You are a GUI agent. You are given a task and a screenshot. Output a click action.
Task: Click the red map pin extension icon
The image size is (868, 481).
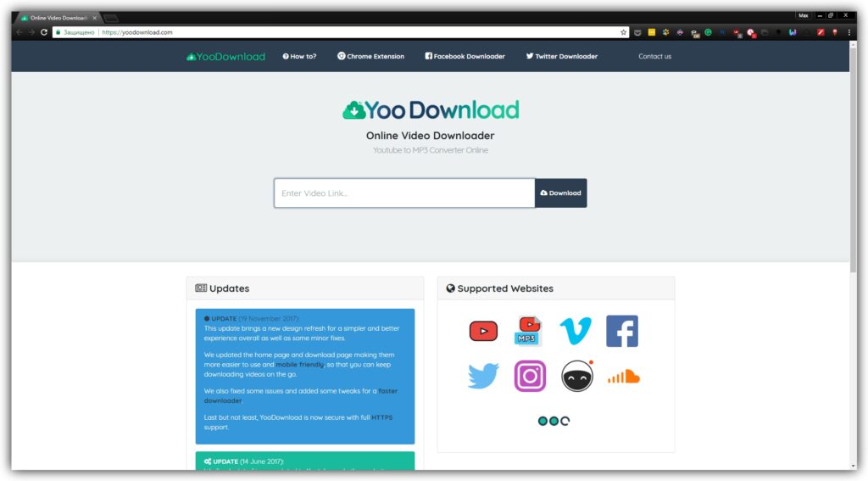click(835, 33)
